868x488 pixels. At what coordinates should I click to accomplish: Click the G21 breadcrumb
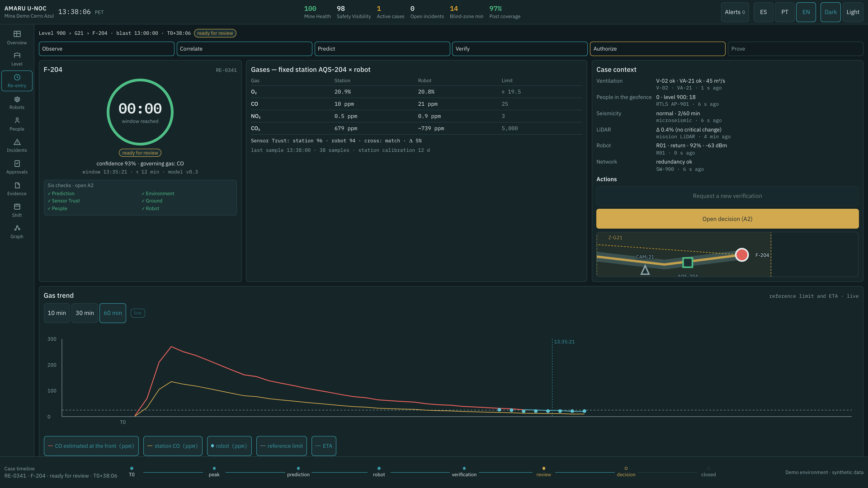[x=79, y=33]
